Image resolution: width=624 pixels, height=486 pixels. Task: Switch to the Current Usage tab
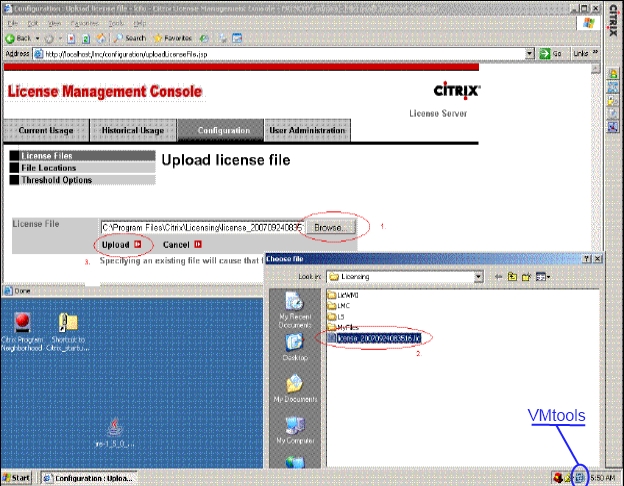click(46, 130)
